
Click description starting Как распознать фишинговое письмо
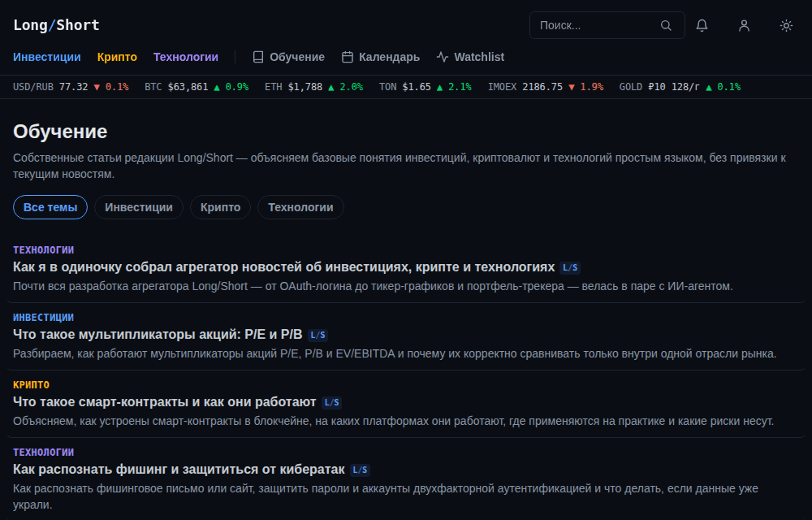click(x=386, y=496)
